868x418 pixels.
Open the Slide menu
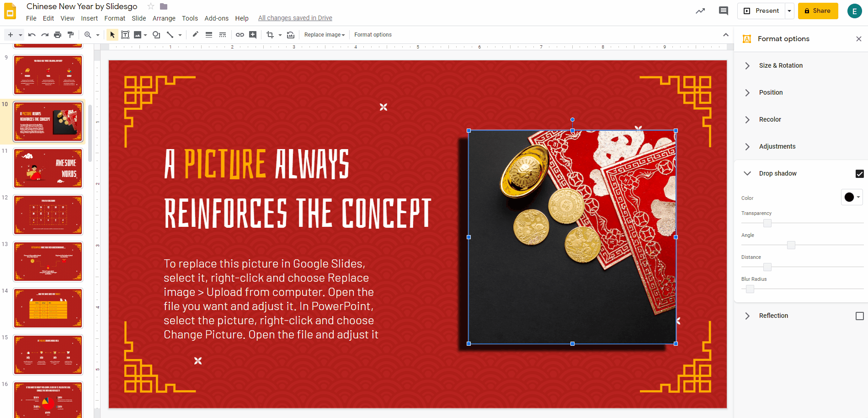pyautogui.click(x=139, y=18)
